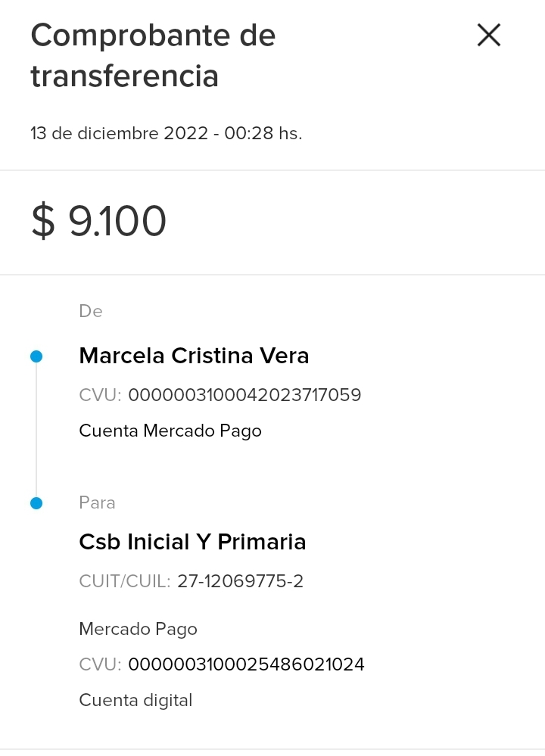The width and height of the screenshot is (545, 756).
Task: Click the Cuenta Mercado Pago text
Action: tap(170, 431)
